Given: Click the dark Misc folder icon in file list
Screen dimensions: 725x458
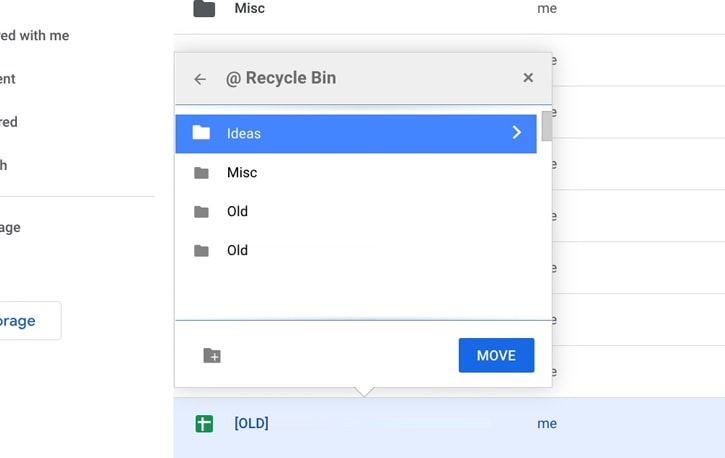Looking at the screenshot, I should pos(204,8).
